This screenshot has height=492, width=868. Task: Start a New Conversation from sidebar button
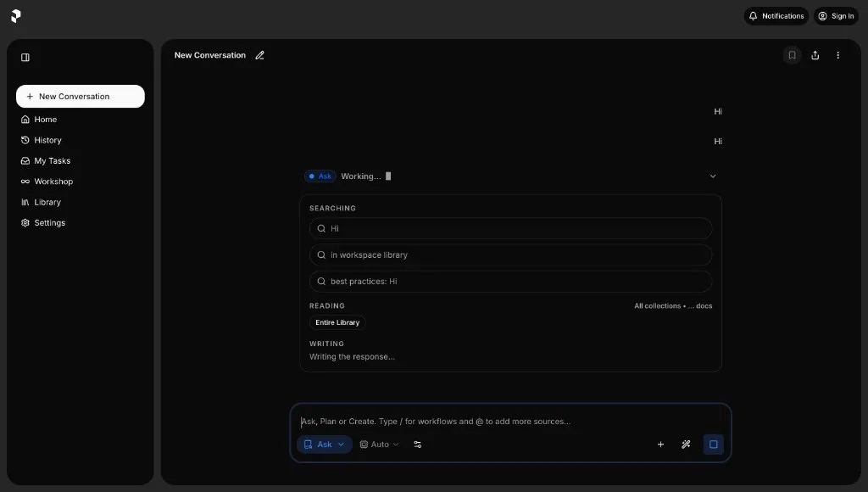click(81, 97)
